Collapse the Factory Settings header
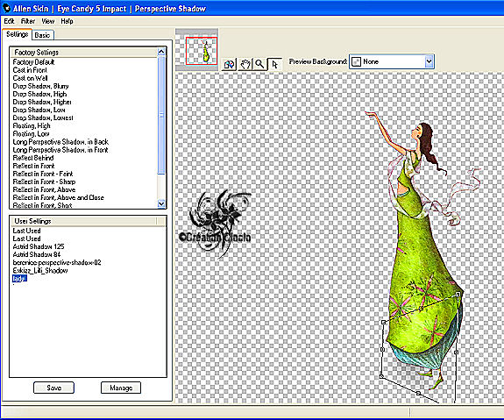The width and height of the screenshot is (504, 420). [x=84, y=52]
